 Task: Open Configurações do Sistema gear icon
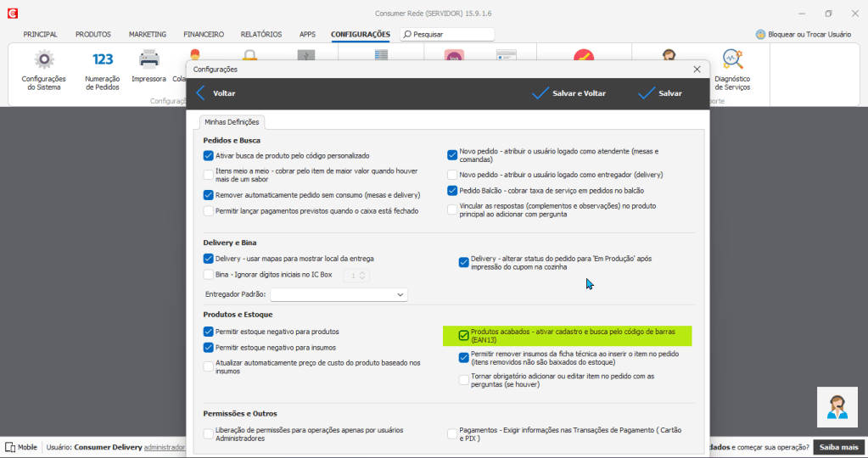43,59
